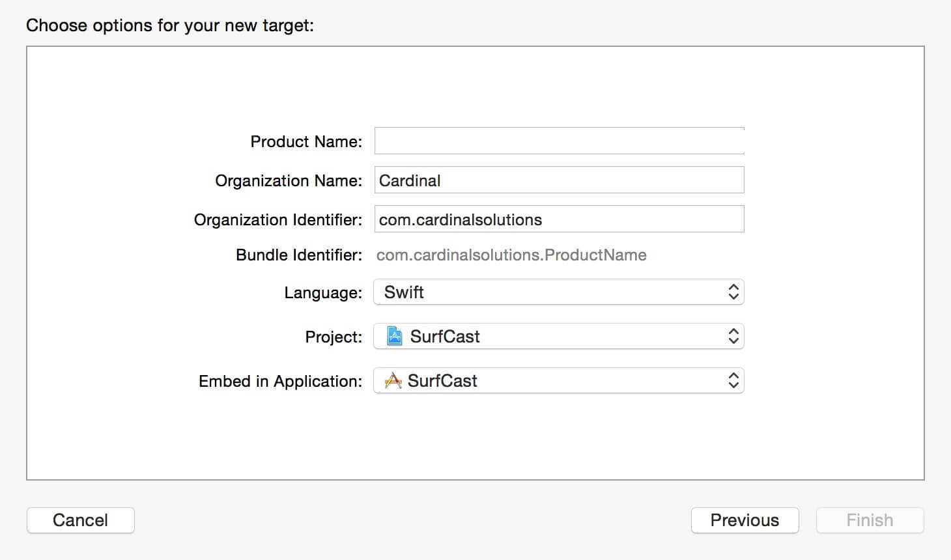Click the SurfCast project blueprint icon
Viewport: 951px width, 560px height.
coord(394,336)
